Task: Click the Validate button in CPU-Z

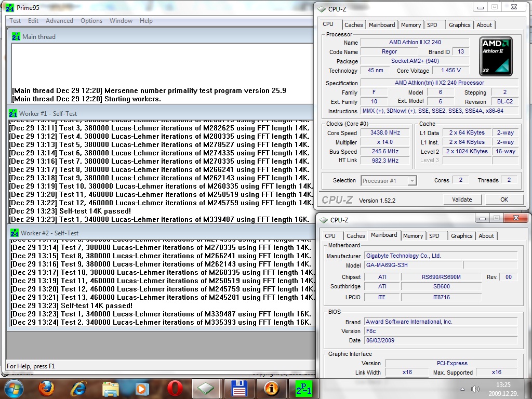Action: pos(462,199)
